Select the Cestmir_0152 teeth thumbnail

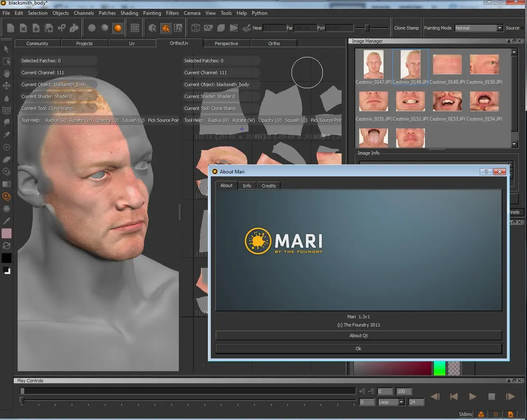[411, 101]
